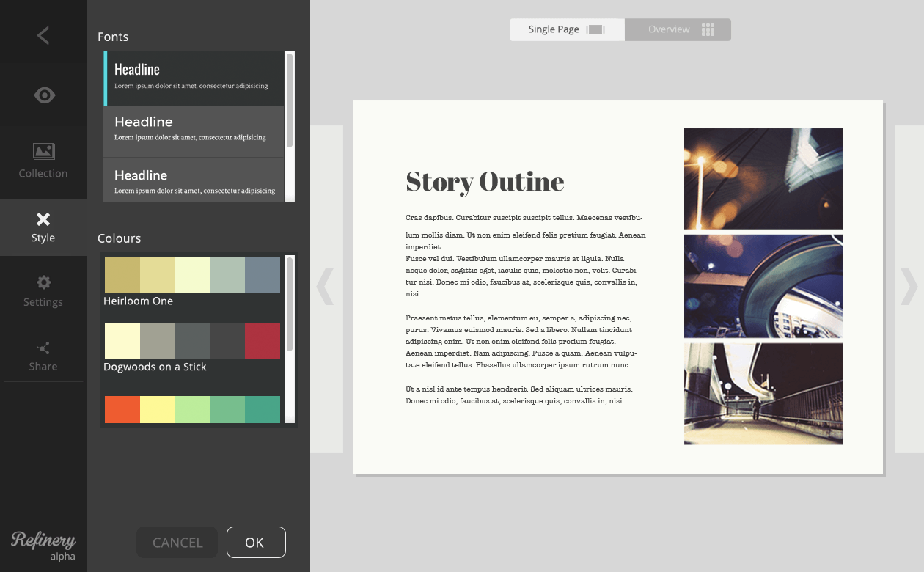Click the Share icon
The height and width of the screenshot is (572, 924).
(43, 356)
